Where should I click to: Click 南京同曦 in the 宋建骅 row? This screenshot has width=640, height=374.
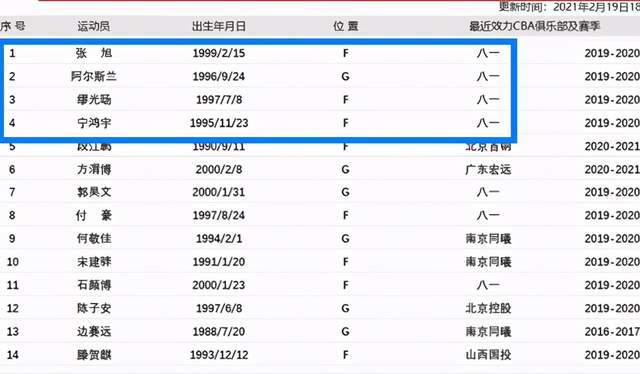coord(488,262)
